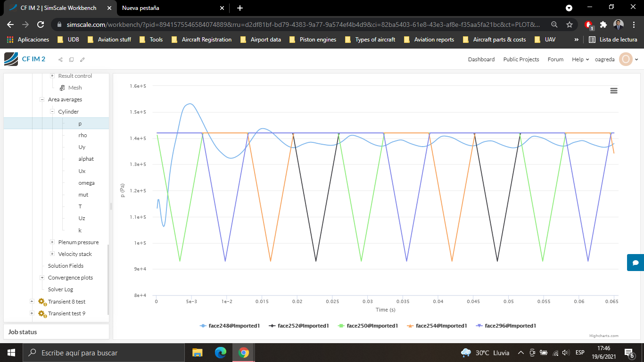Image resolution: width=644 pixels, height=362 pixels.
Task: Click the Windows search box
Action: tap(104, 353)
